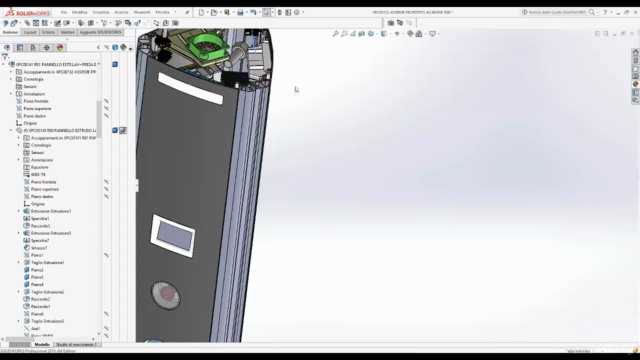Collapse the XPC00141 root assembly node
Screen dimensions: 640x360
[4, 64]
